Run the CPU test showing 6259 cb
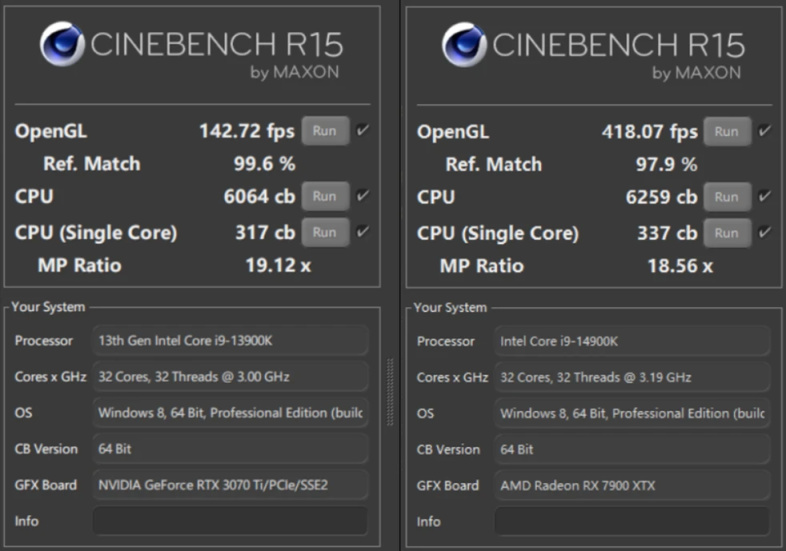 [727, 197]
